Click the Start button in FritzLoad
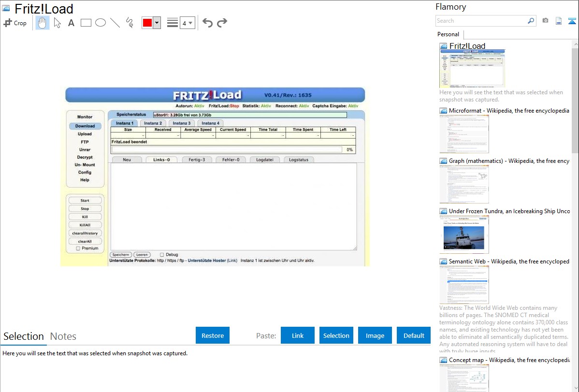Screen dimensions: 579x392 click(x=85, y=201)
